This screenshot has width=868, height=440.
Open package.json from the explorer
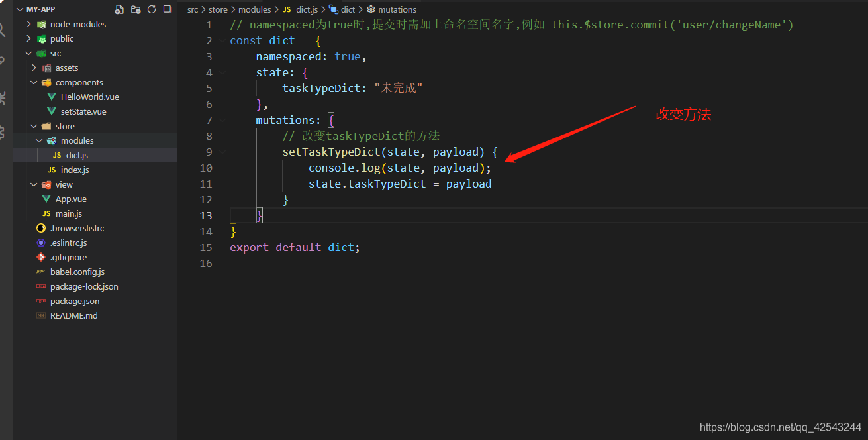point(74,301)
